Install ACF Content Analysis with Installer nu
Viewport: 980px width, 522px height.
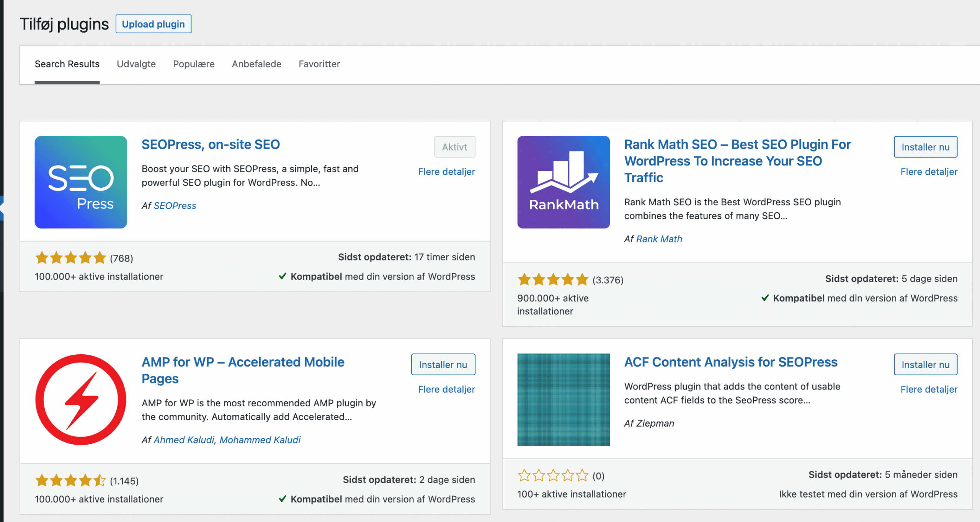coord(926,365)
